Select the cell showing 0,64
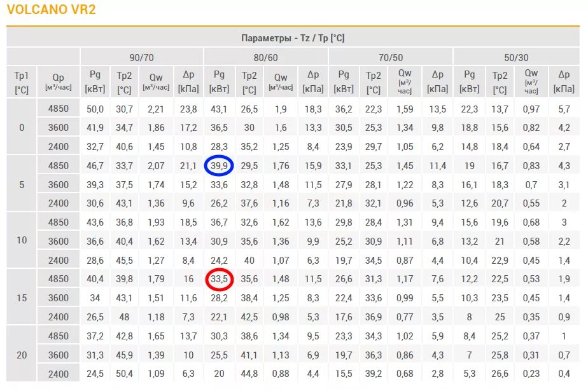Image resolution: width=588 pixels, height=389 pixels. (531, 146)
